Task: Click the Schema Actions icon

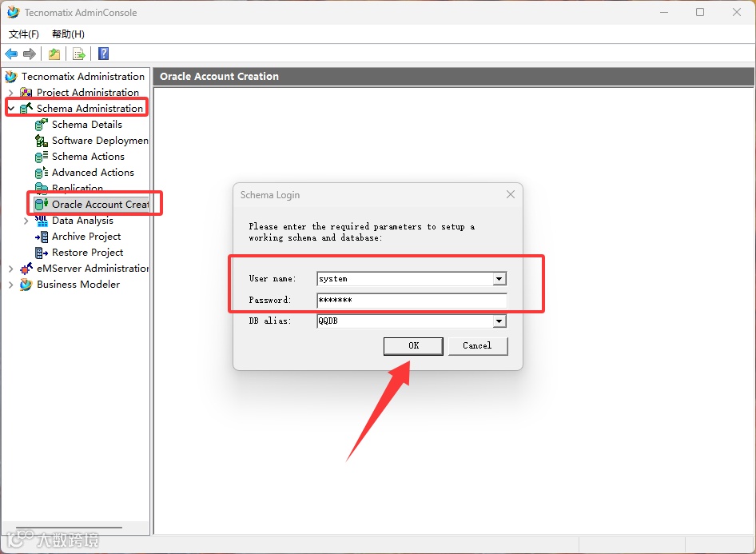Action: (42, 157)
